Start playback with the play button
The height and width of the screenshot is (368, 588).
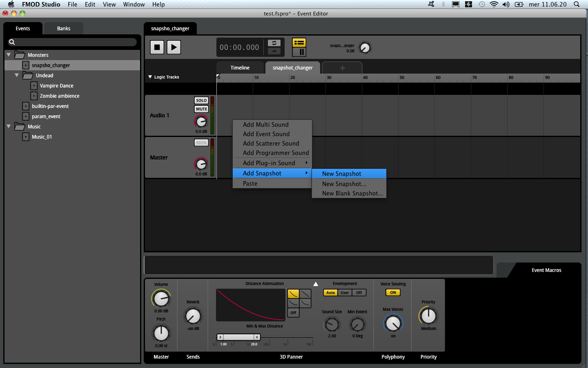pyautogui.click(x=174, y=47)
